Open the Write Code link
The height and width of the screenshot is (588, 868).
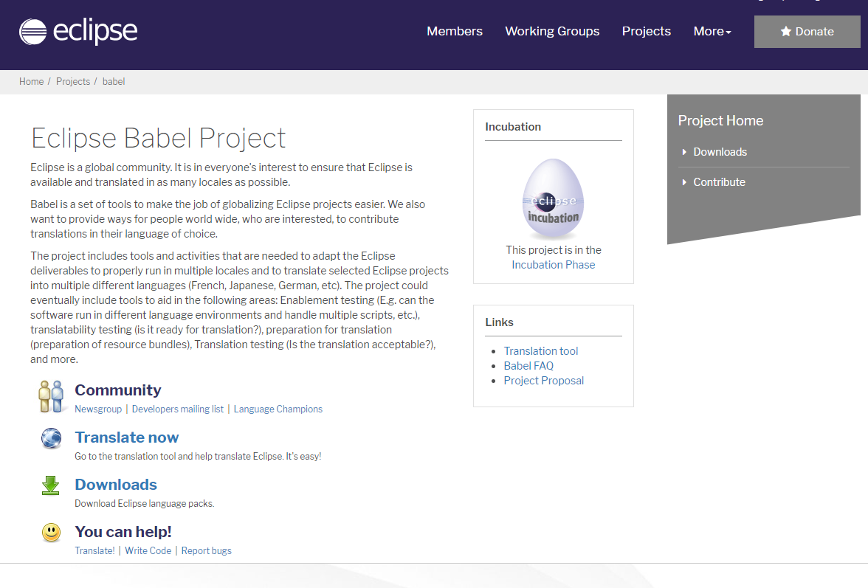[x=148, y=551]
